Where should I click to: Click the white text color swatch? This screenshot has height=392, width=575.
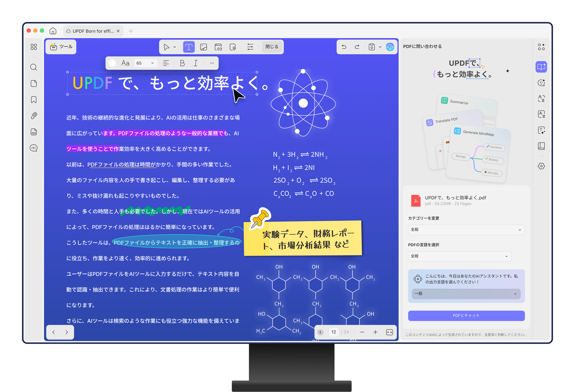tap(112, 63)
